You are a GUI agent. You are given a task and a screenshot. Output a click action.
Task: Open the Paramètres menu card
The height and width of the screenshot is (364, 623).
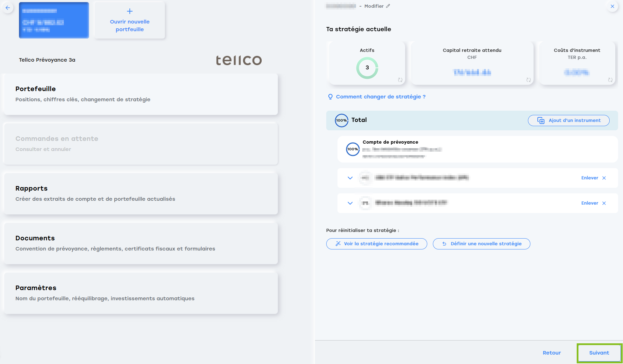pos(141,293)
